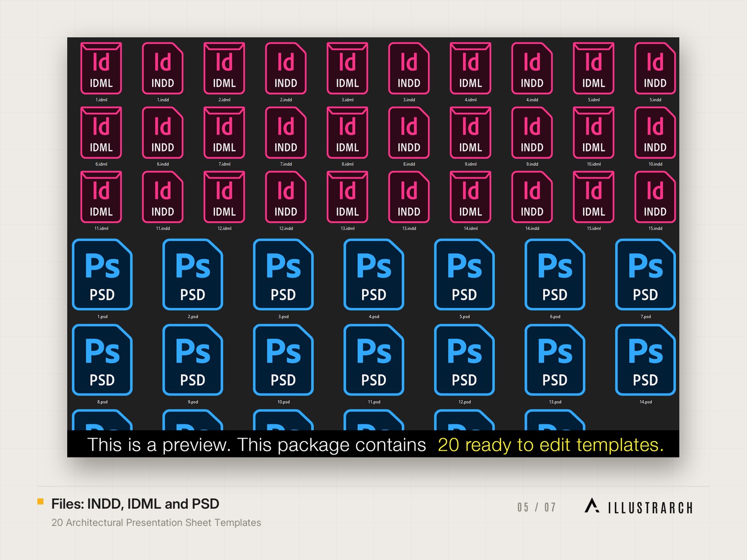Click the 2.idml InDesign file
747x560 pixels.
225,68
